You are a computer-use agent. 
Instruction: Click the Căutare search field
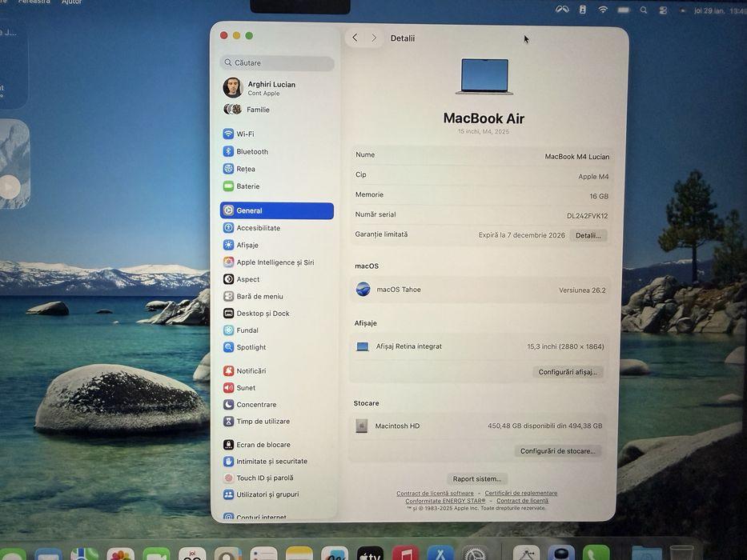point(277,63)
